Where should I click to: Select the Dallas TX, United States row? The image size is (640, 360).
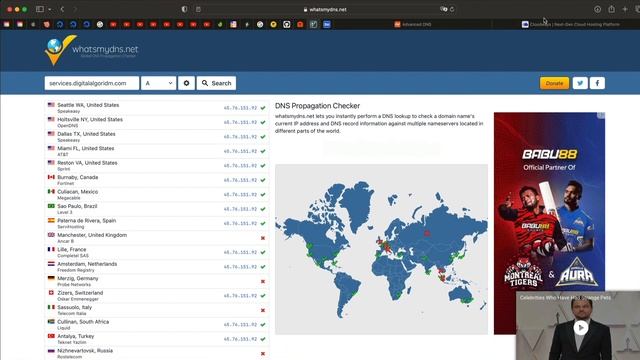[x=157, y=137]
